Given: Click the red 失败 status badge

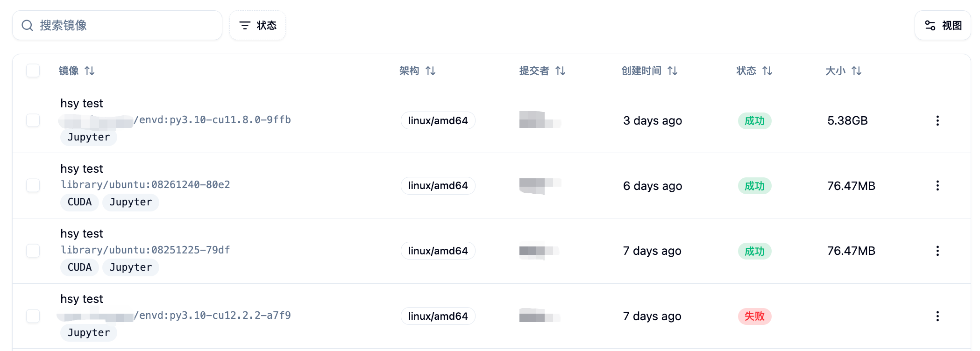Looking at the screenshot, I should coord(754,316).
